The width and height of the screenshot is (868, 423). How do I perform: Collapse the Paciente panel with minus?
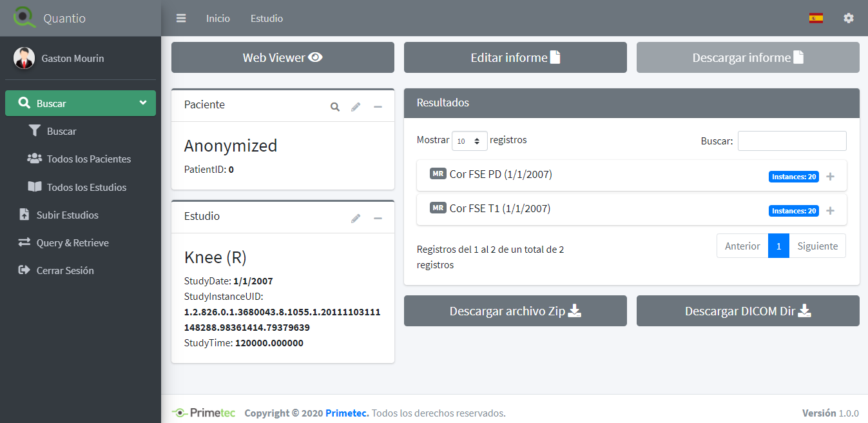[378, 107]
